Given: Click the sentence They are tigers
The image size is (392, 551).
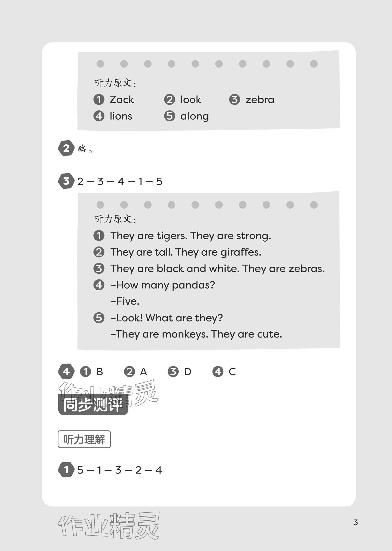Looking at the screenshot, I should pyautogui.click(x=149, y=236).
